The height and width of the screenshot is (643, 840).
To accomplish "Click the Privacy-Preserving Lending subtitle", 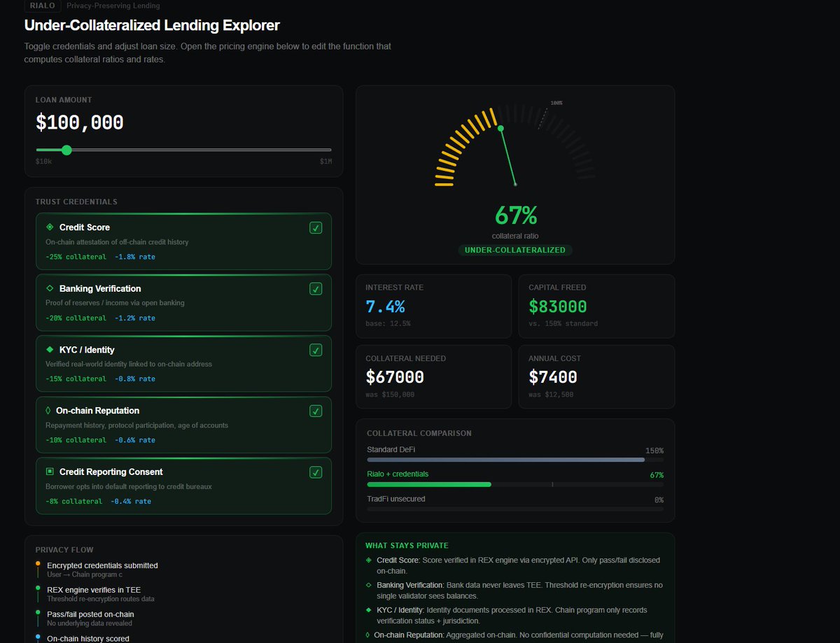I will 113,6.
